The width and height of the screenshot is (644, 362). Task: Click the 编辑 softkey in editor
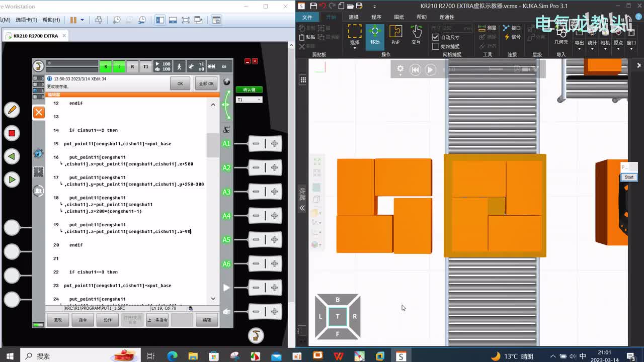click(x=207, y=320)
